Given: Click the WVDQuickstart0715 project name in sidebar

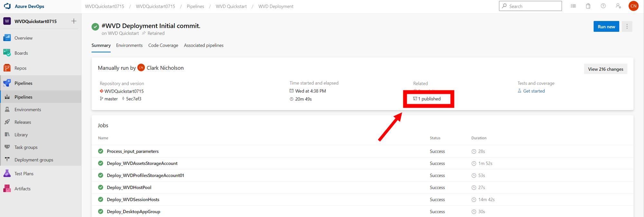Looking at the screenshot, I should point(35,21).
